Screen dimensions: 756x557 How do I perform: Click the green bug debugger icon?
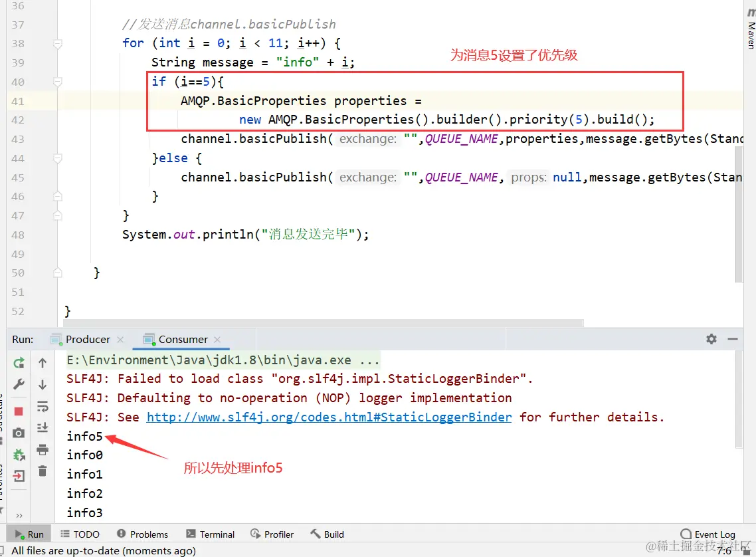coord(19,455)
